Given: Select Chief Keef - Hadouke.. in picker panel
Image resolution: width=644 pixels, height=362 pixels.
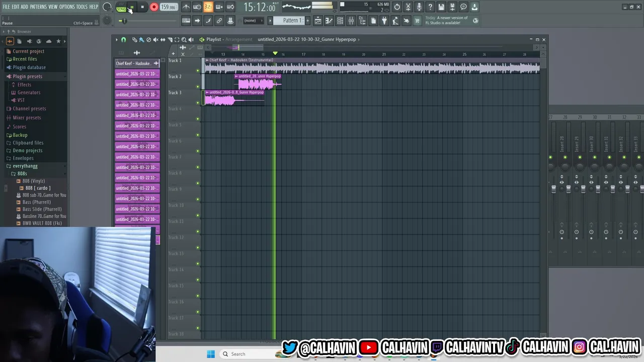Looking at the screenshot, I should 137,63.
